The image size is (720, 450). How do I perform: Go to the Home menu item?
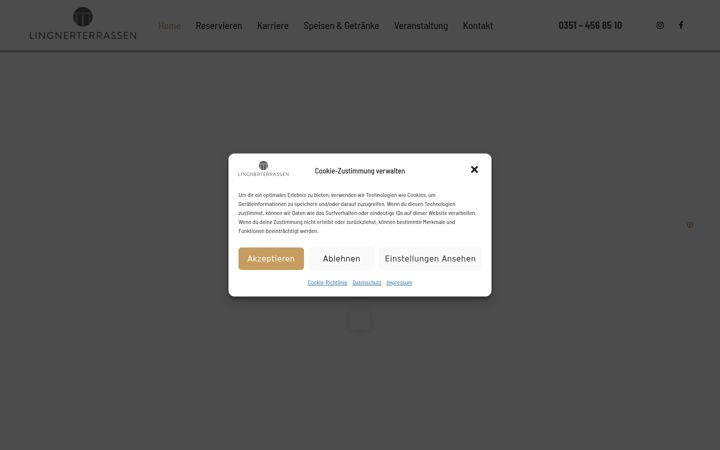click(169, 26)
